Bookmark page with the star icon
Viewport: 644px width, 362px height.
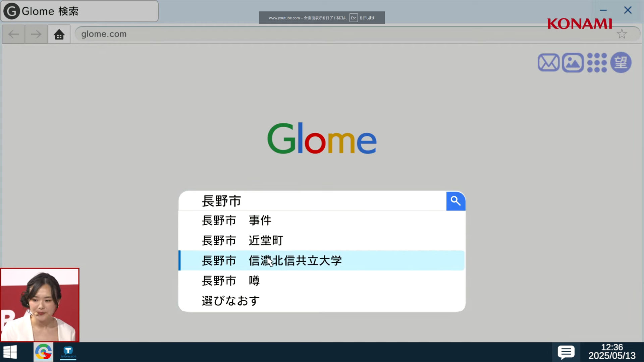(622, 34)
